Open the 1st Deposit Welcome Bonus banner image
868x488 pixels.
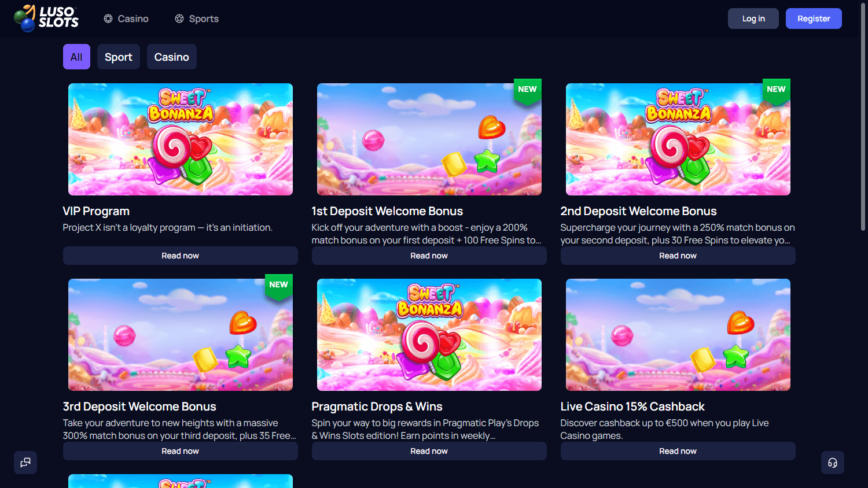click(x=429, y=139)
